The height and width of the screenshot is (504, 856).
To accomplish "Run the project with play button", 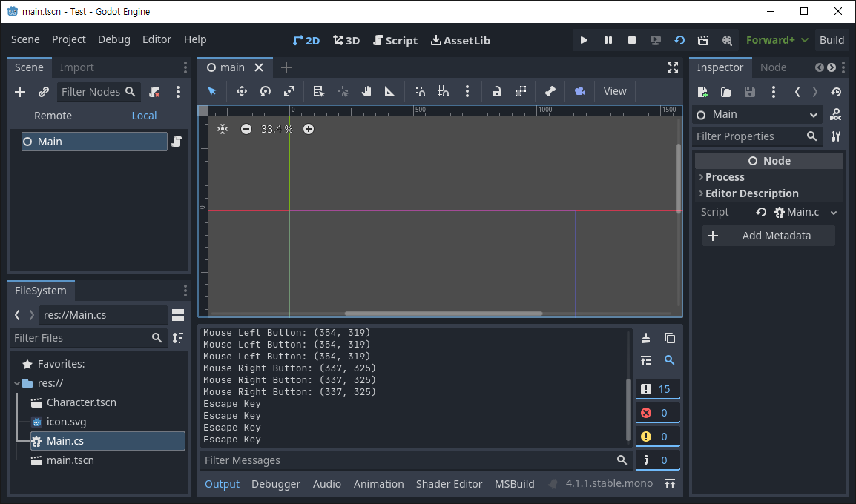I will [584, 40].
